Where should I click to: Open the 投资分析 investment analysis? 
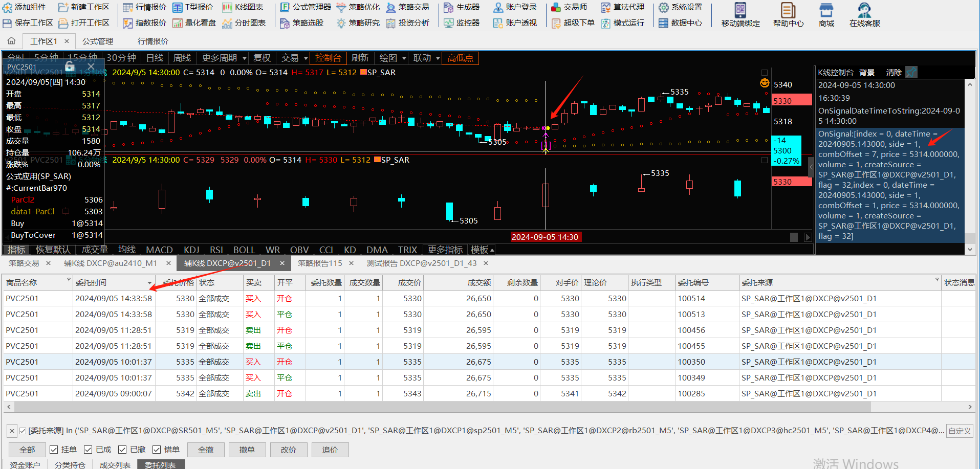tap(407, 23)
